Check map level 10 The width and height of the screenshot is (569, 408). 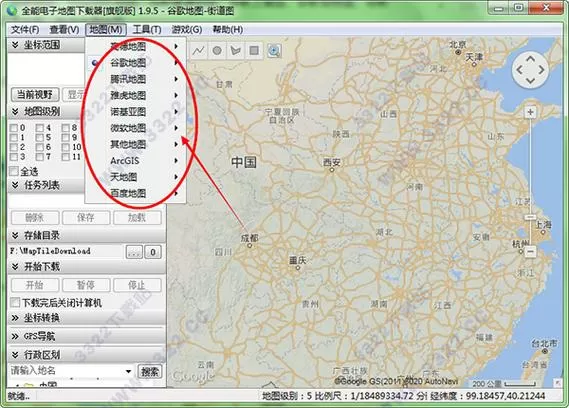click(x=65, y=147)
